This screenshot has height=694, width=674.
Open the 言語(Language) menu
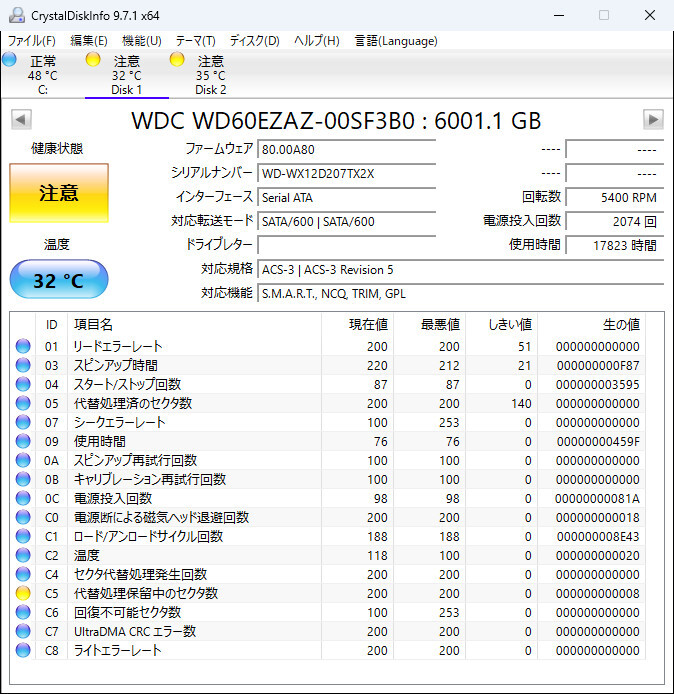396,41
